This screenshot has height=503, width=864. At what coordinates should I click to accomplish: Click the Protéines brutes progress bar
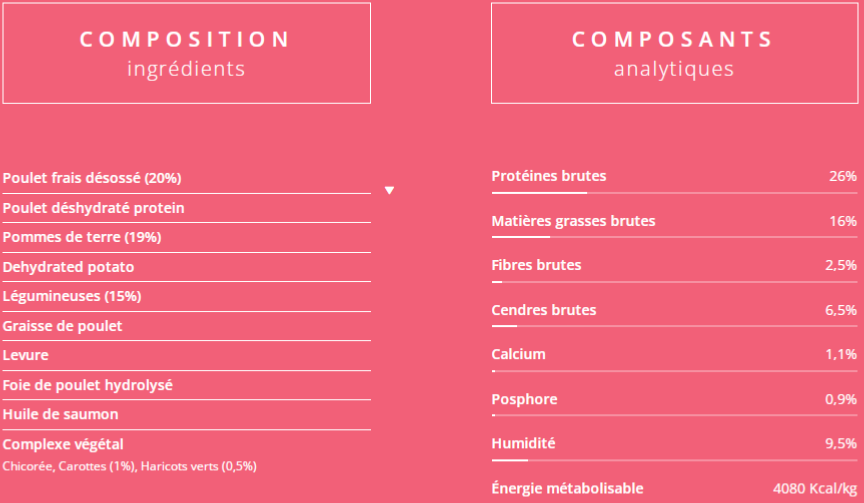[674, 193]
